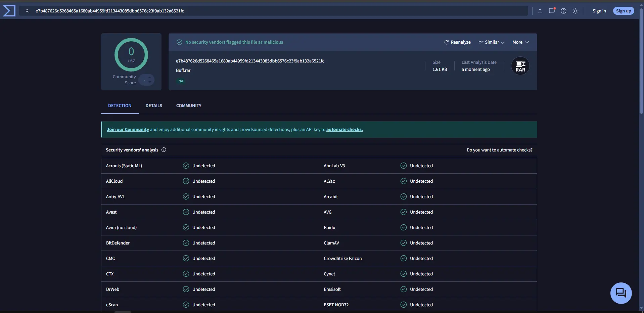This screenshot has height=313, width=644.
Task: Open the notifications chat bubble icon
Action: click(x=552, y=11)
